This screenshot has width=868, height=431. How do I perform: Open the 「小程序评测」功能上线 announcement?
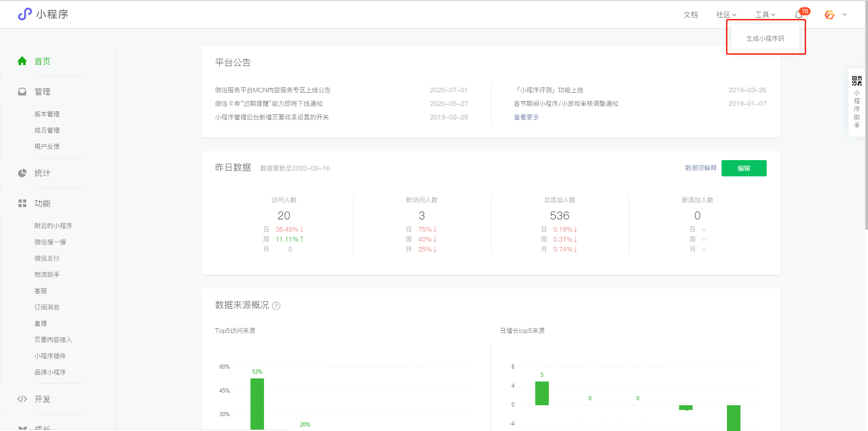tap(548, 90)
